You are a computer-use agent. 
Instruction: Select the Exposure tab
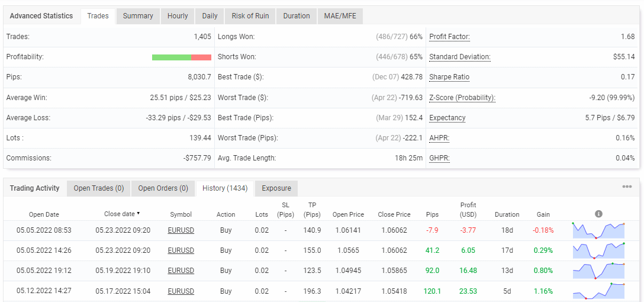coord(276,188)
